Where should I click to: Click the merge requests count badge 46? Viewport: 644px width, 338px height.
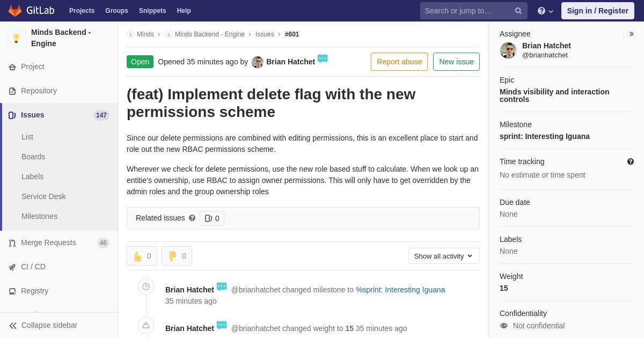(103, 243)
